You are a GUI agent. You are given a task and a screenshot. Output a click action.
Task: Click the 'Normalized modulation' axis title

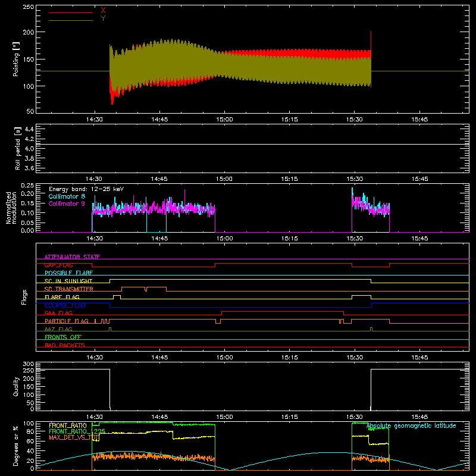[11, 208]
